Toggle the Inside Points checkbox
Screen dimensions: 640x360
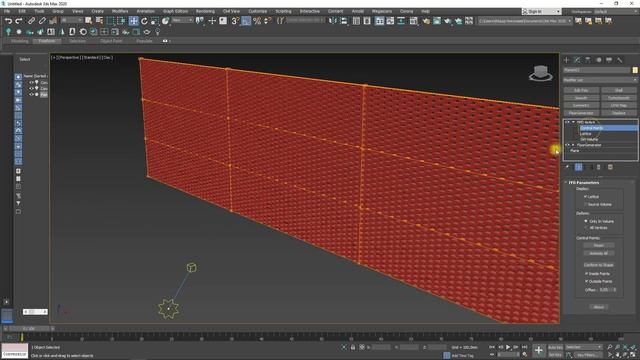(587, 273)
